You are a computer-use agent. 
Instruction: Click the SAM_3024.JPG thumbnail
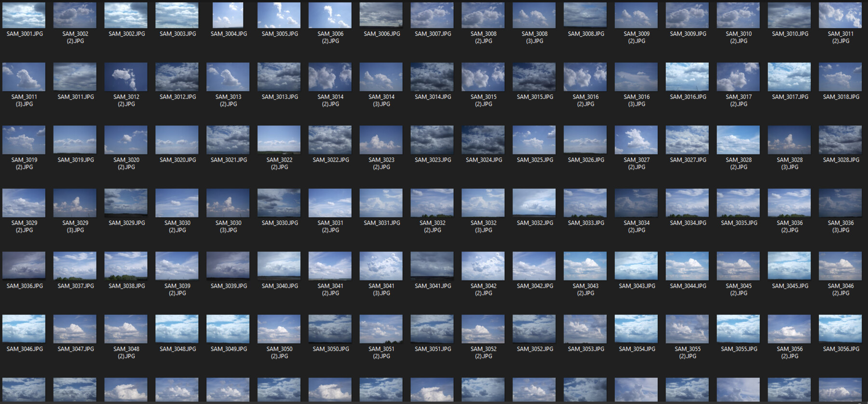point(483,140)
